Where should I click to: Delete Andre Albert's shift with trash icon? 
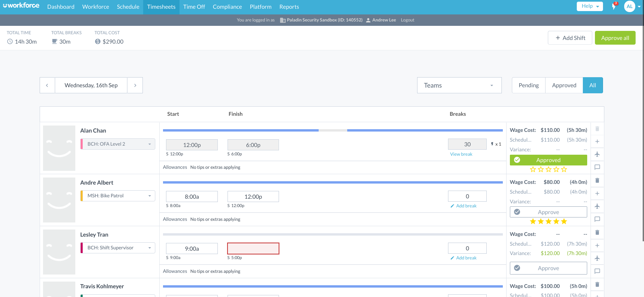point(597,181)
